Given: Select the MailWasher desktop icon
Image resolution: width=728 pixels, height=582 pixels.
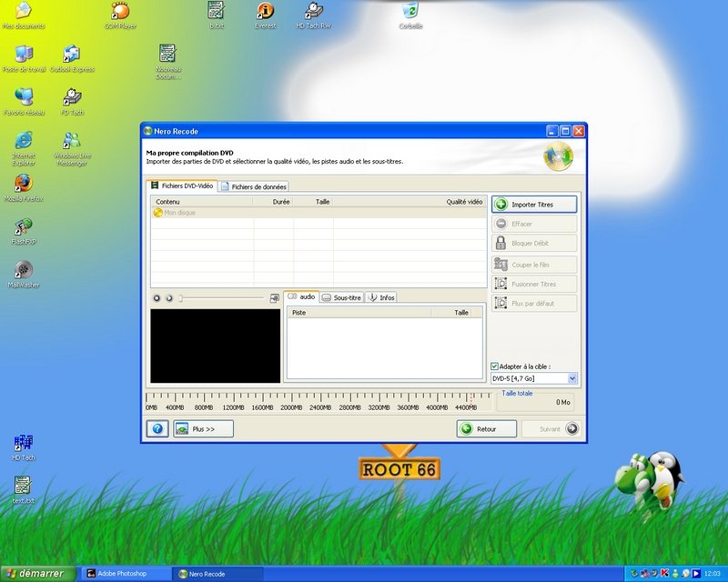Looking at the screenshot, I should coord(24,275).
